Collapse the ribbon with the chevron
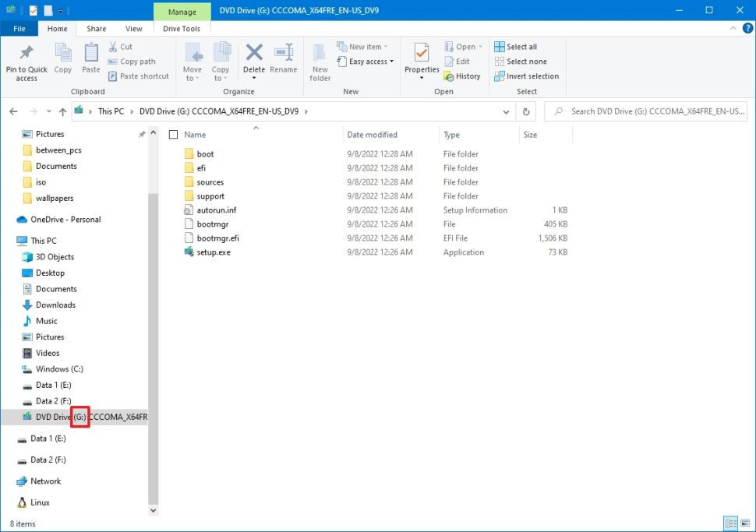The image size is (756, 532). (x=733, y=29)
